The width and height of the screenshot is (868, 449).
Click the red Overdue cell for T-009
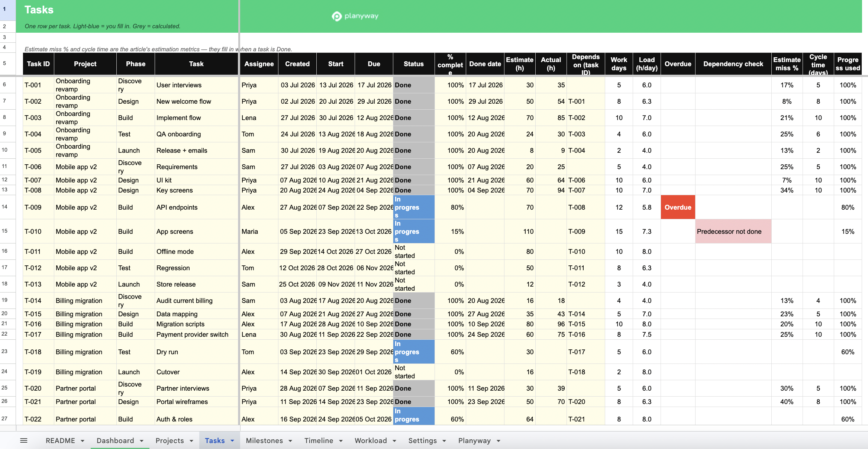point(678,207)
